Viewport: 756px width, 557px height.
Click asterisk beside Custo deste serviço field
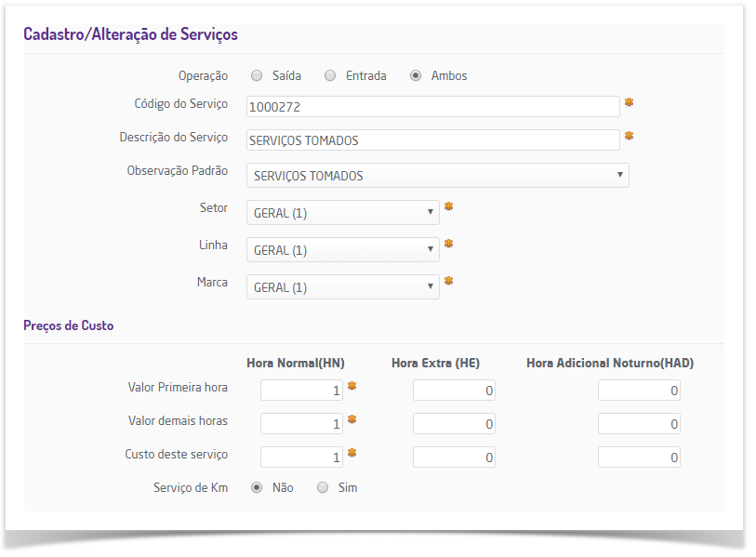click(351, 453)
